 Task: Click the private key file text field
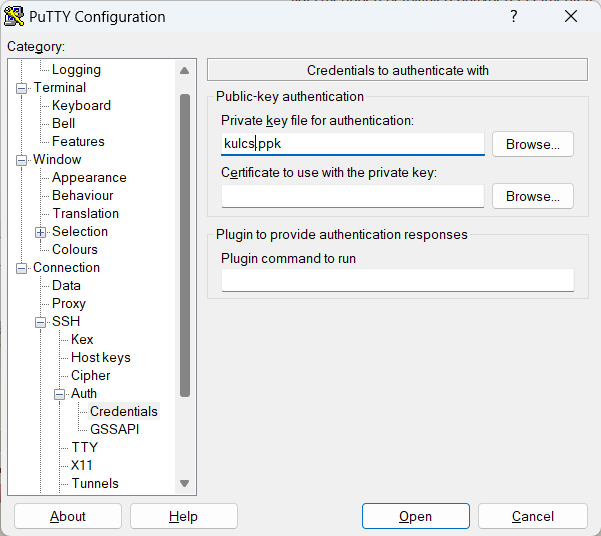coord(352,144)
